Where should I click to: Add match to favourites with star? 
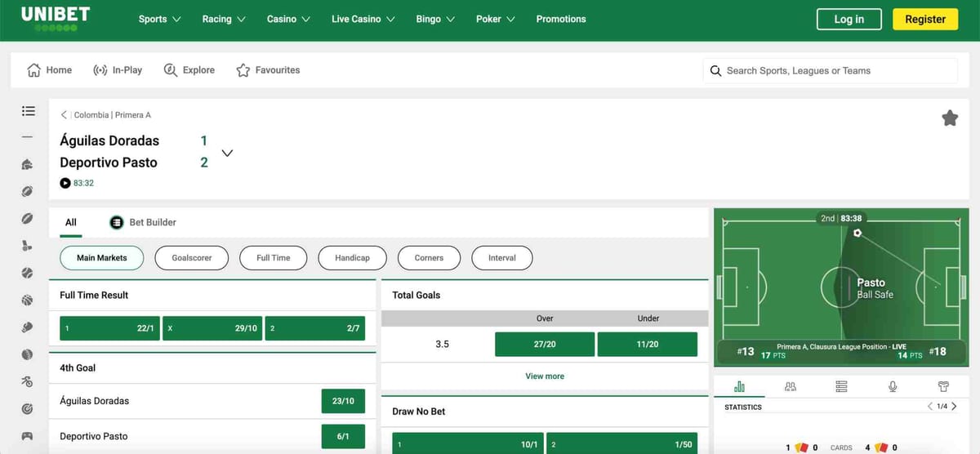(x=950, y=118)
